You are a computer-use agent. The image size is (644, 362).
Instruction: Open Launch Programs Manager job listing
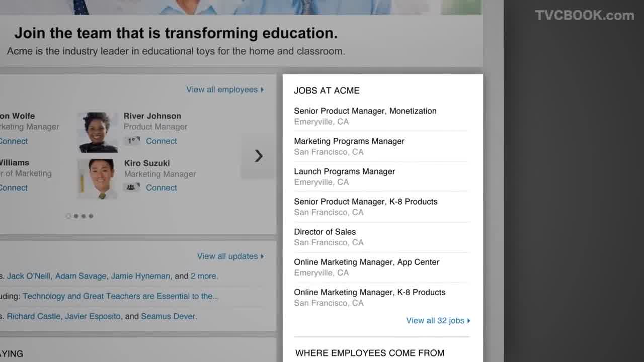pyautogui.click(x=345, y=171)
